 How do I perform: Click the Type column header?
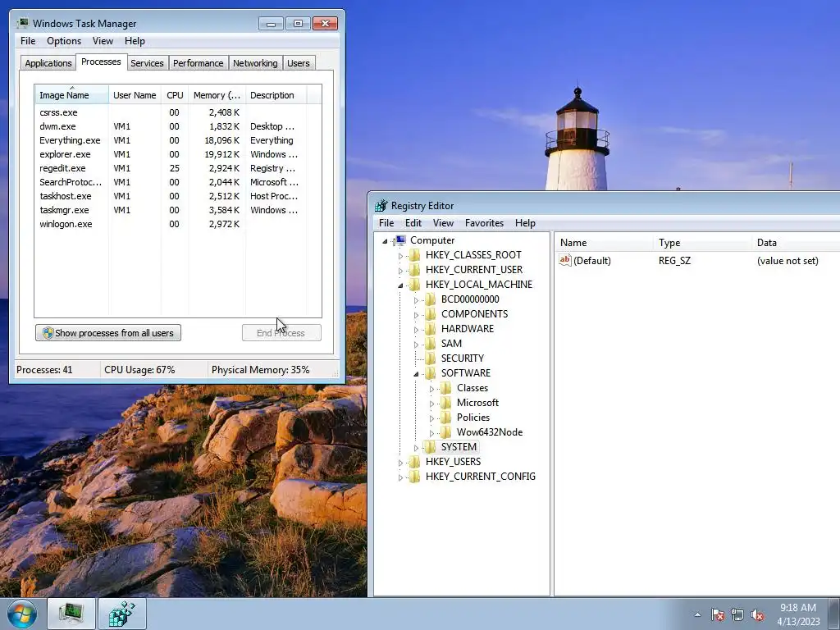coord(702,243)
